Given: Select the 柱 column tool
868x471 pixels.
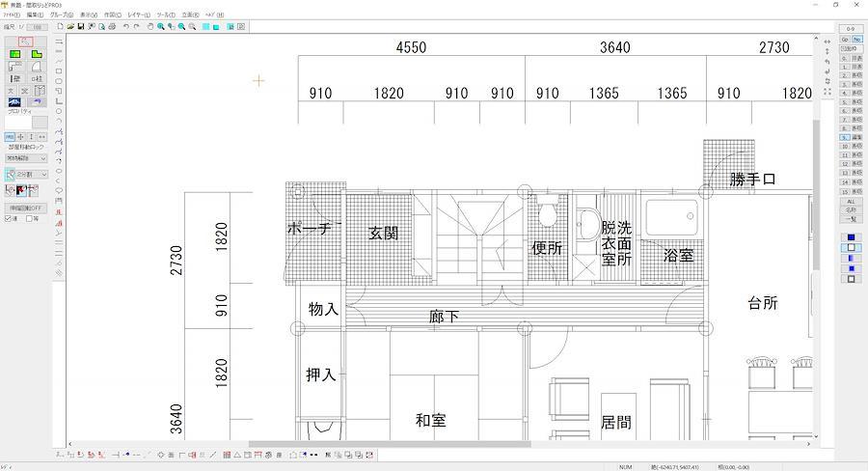Looking at the screenshot, I should pyautogui.click(x=37, y=79).
